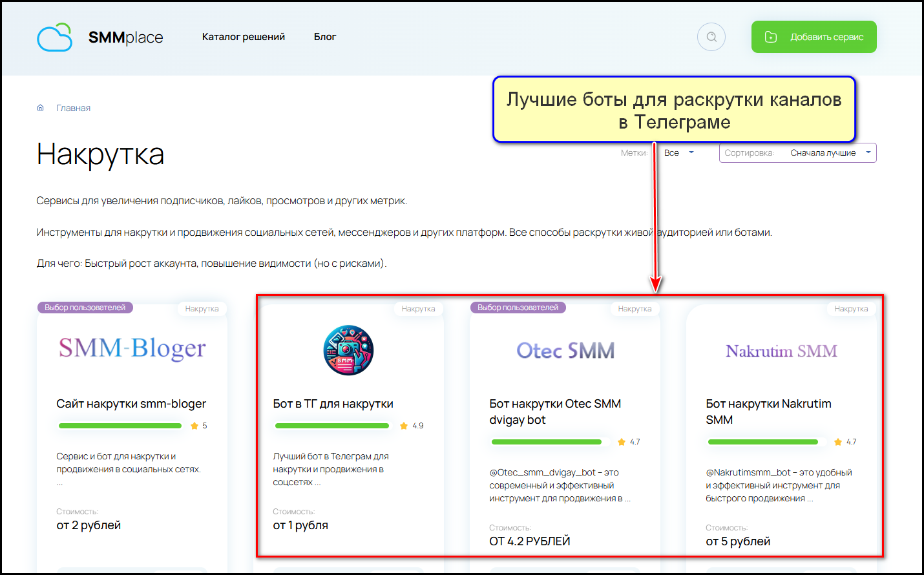Open Каталог решений menu item

click(244, 37)
